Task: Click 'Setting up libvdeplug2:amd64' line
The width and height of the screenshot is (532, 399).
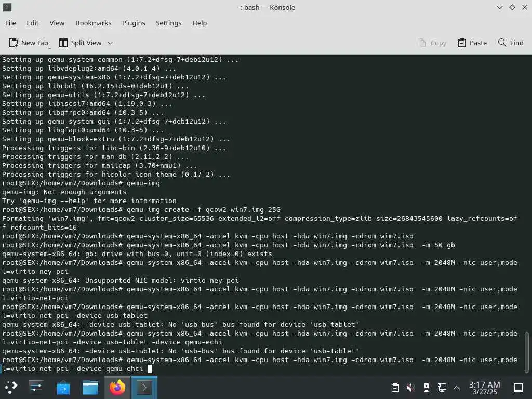Action: (89, 69)
